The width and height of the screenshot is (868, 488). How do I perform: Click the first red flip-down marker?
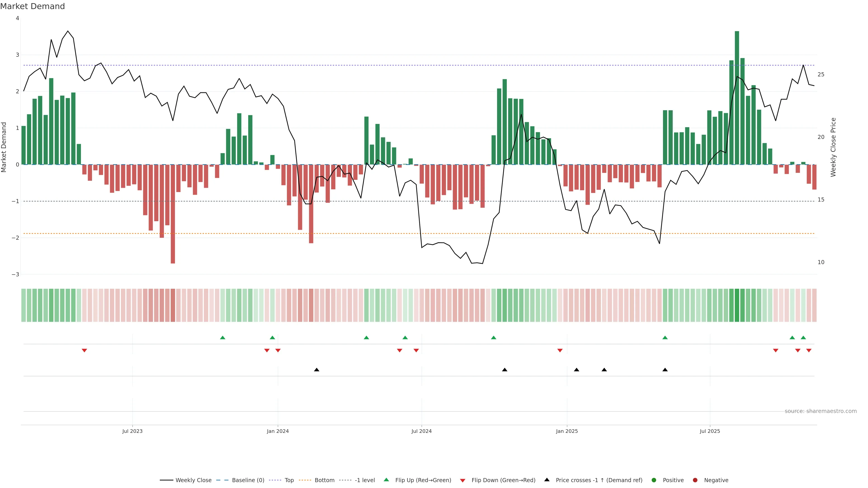85,351
